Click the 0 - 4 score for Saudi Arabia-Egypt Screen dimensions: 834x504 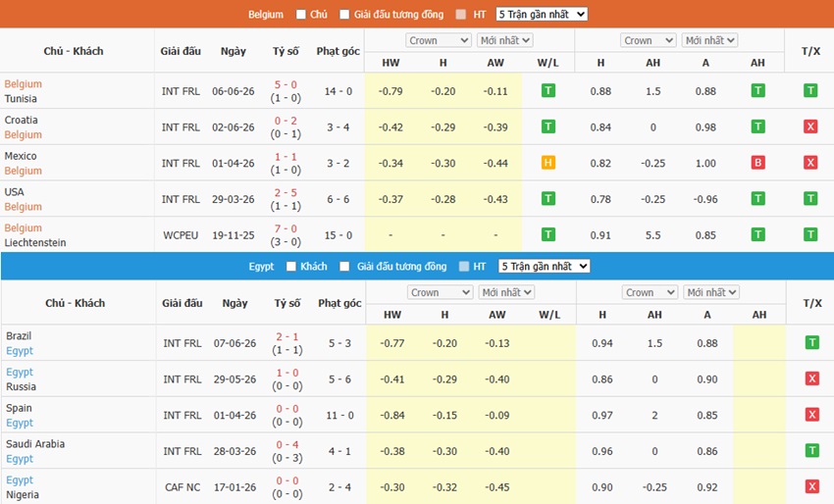point(287,444)
